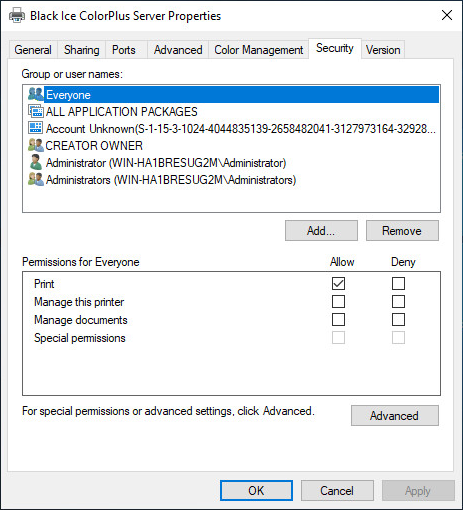Click the Administrators group icon
This screenshot has width=463, height=510.
[36, 180]
